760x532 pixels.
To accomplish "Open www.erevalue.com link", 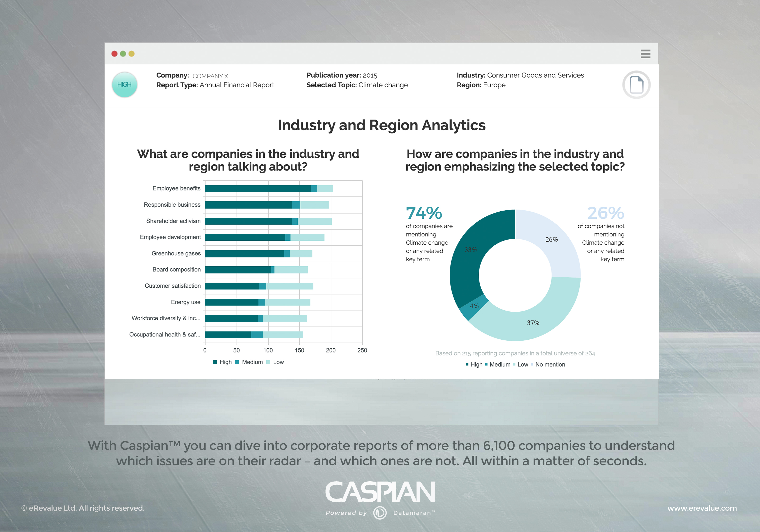I will point(702,508).
